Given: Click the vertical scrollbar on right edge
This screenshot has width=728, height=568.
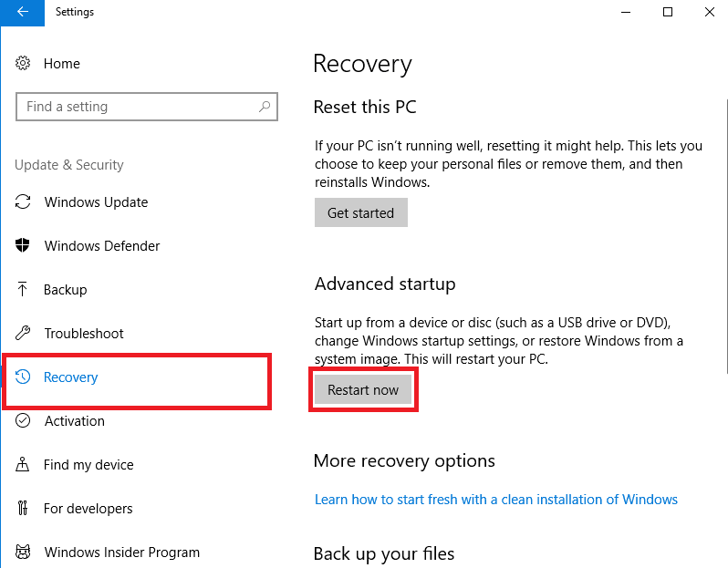Looking at the screenshot, I should (726, 236).
